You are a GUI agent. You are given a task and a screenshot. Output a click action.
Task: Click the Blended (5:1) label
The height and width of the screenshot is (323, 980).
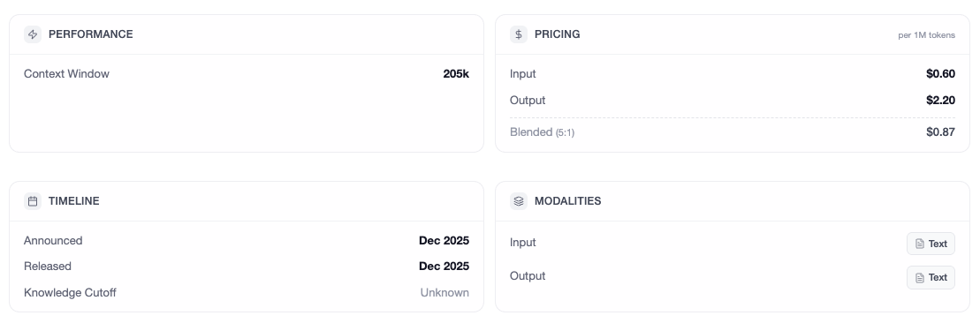click(x=542, y=132)
